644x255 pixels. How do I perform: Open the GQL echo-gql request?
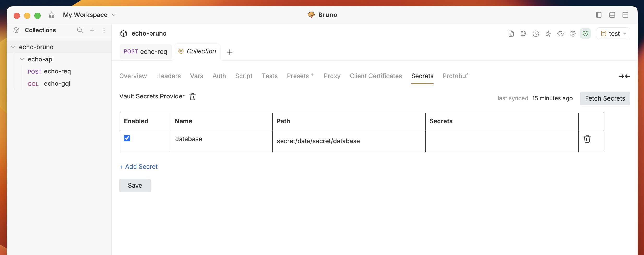(49, 84)
